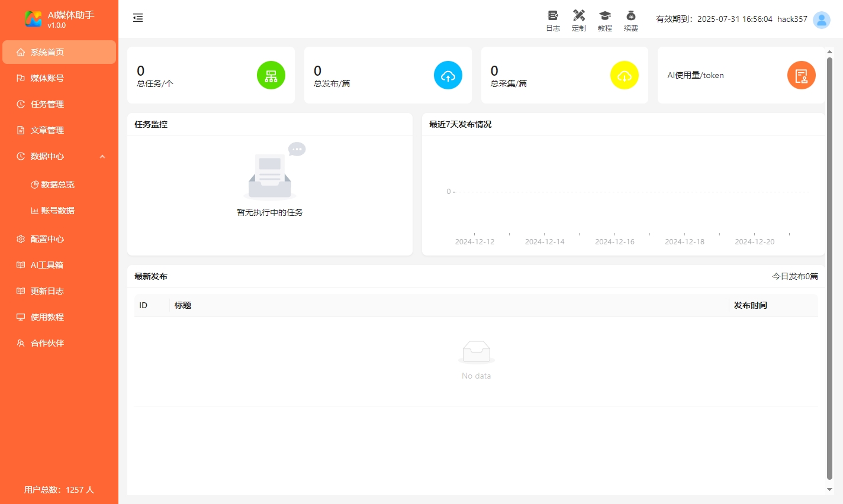Click the yellow 总采集 download icon
The height and width of the screenshot is (504, 843).
click(x=625, y=76)
